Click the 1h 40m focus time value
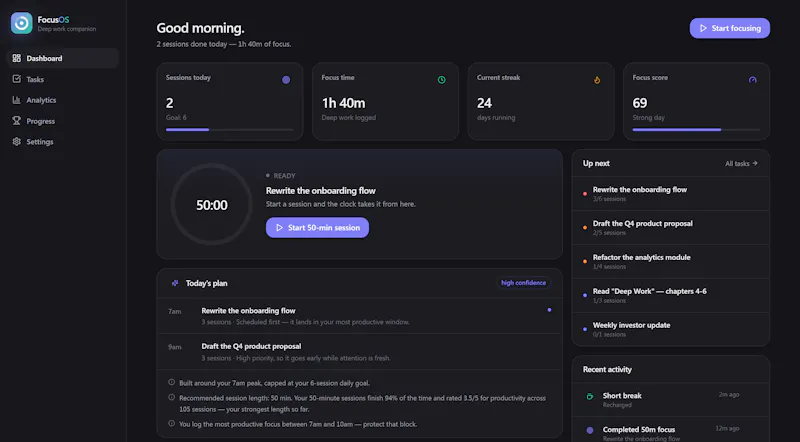Viewport: 800px width, 442px height. 343,103
